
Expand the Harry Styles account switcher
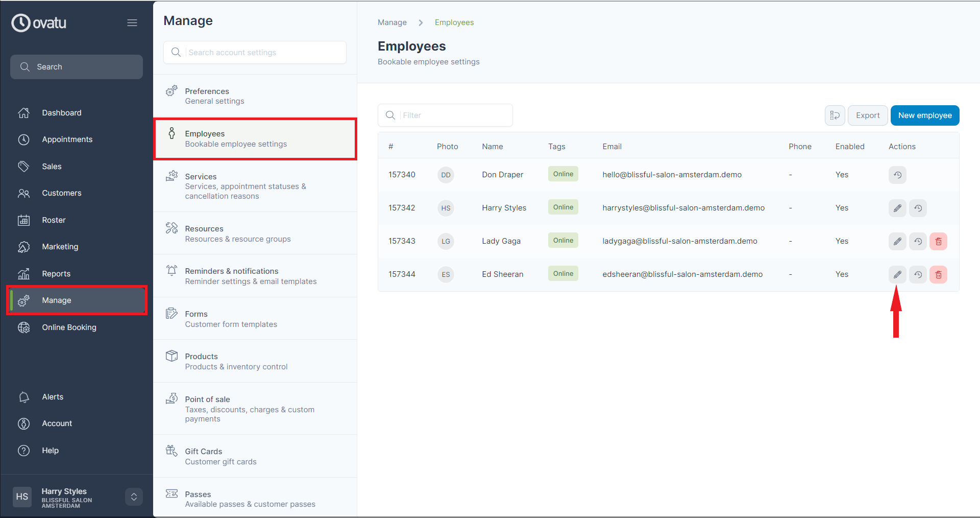click(134, 497)
